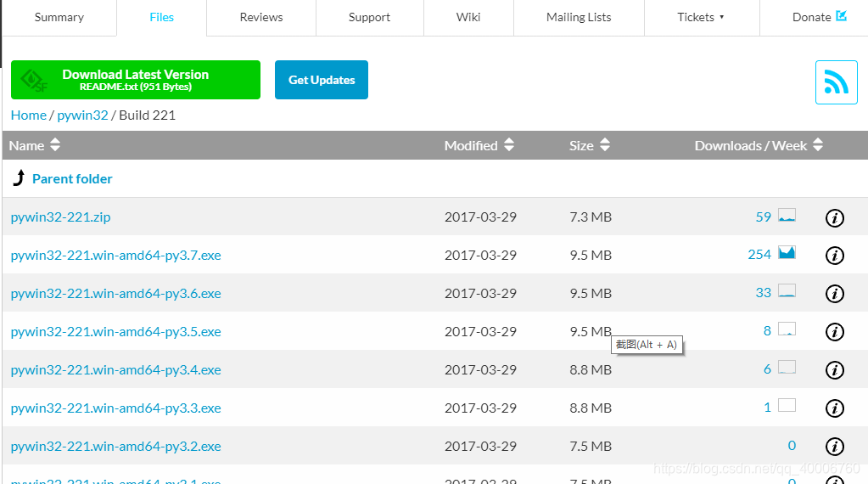Show info for the py3.2 exe file
Screen dimensions: 868x484
(834, 447)
